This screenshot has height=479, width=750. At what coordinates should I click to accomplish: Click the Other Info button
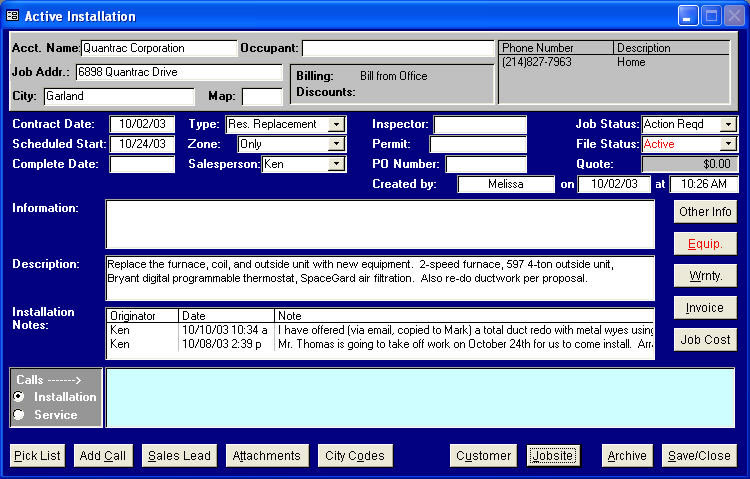pos(705,212)
